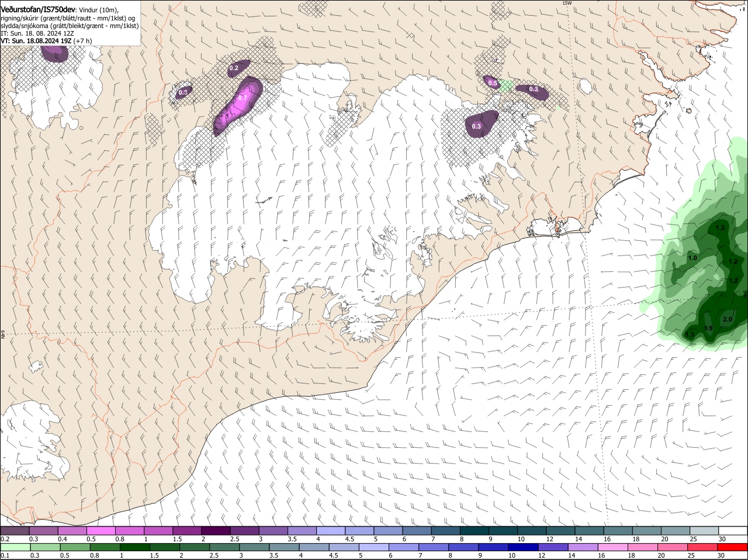Screen dimensions: 748x560
Task: Select lower legend swatch labeled 0.3
Action: [46, 547]
